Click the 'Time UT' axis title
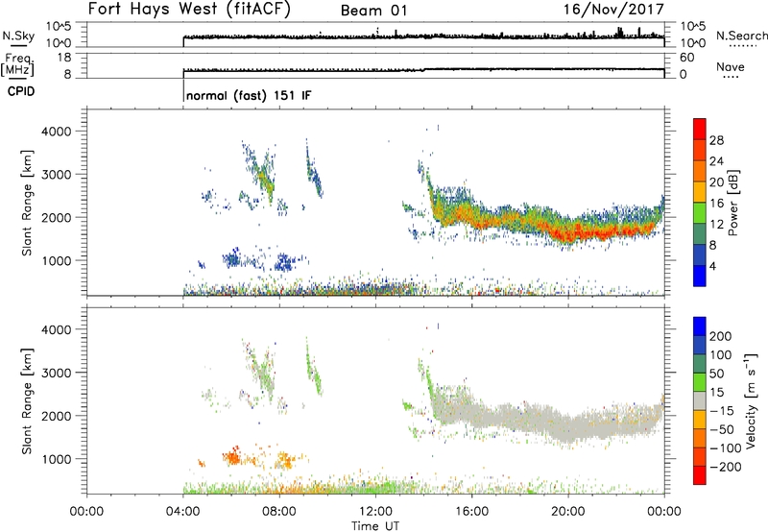This screenshot has width=768, height=532. tap(375, 525)
